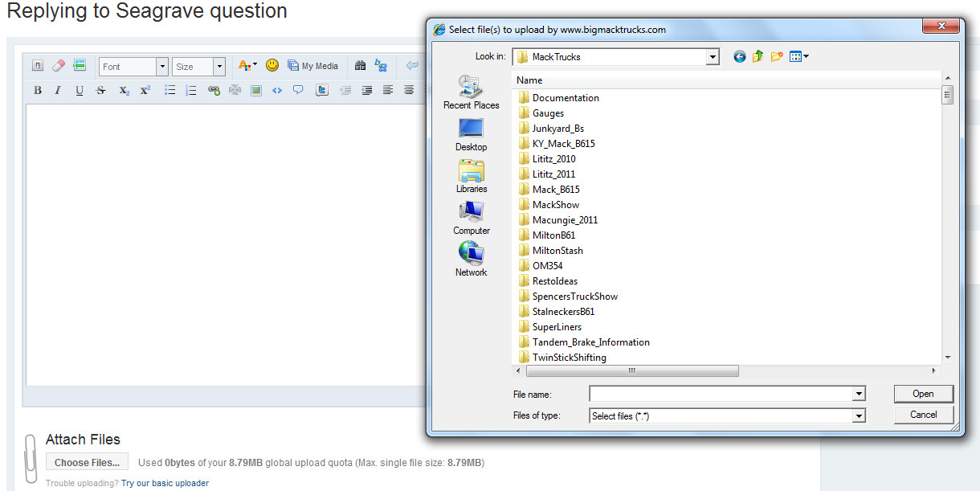Open the binoculars find tool

click(x=361, y=66)
